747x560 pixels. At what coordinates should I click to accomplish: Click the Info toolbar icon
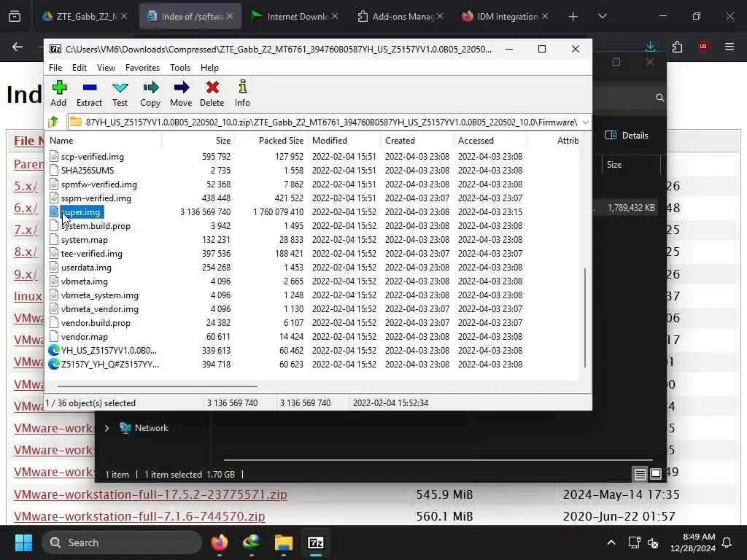[x=242, y=93]
